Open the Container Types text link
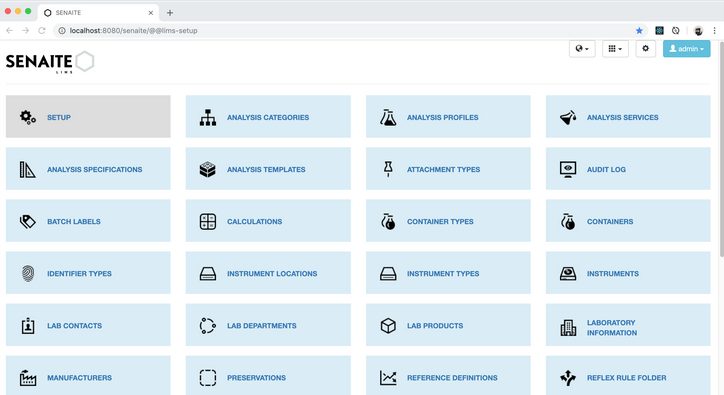The width and height of the screenshot is (724, 395). pos(440,222)
